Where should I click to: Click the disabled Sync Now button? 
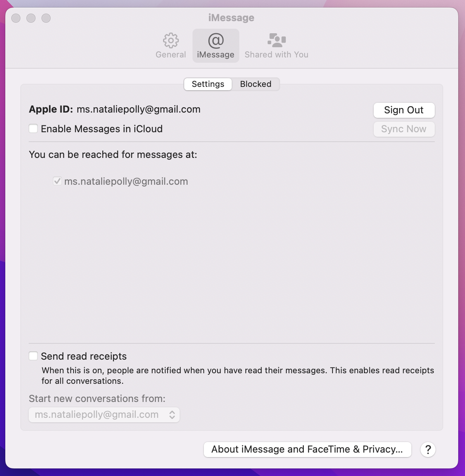pyautogui.click(x=404, y=129)
